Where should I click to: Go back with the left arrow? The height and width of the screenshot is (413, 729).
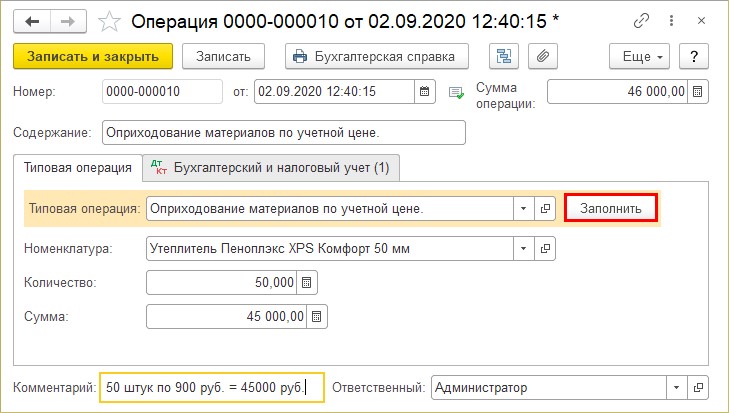(x=32, y=21)
